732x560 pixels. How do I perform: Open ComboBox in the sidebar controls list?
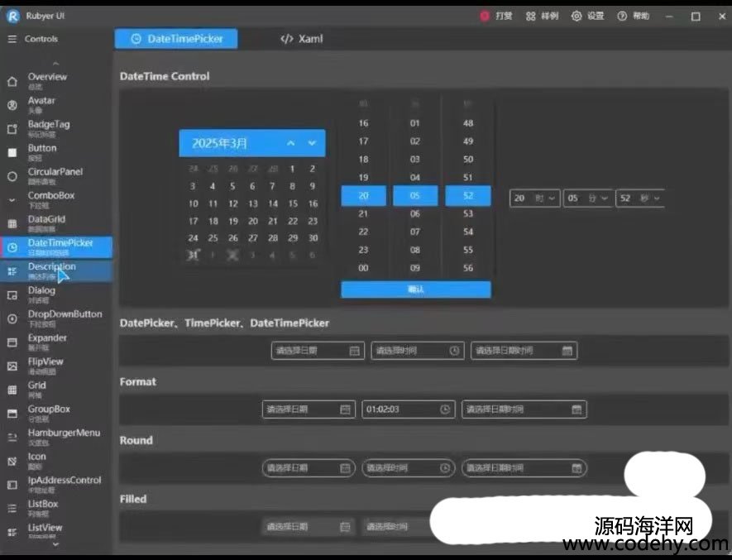click(50, 199)
